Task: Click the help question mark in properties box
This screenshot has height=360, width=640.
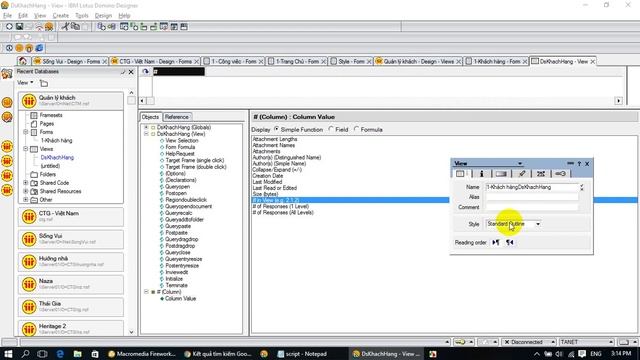Action: (x=579, y=164)
